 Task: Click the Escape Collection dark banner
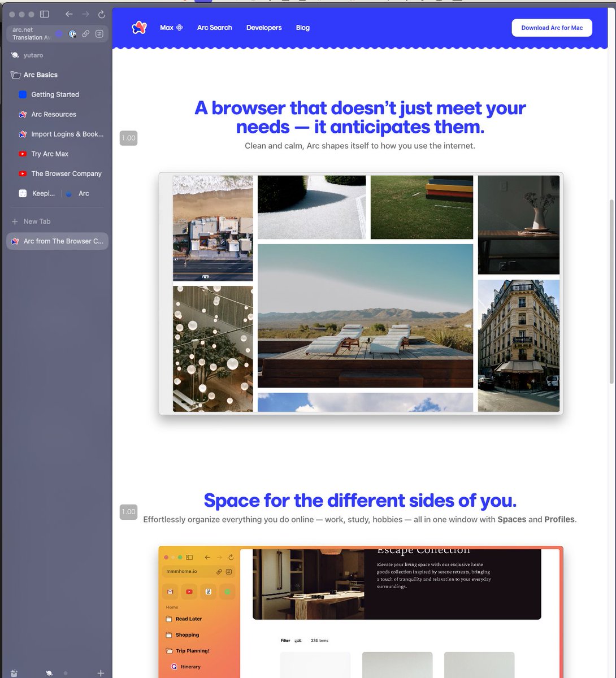[397, 584]
